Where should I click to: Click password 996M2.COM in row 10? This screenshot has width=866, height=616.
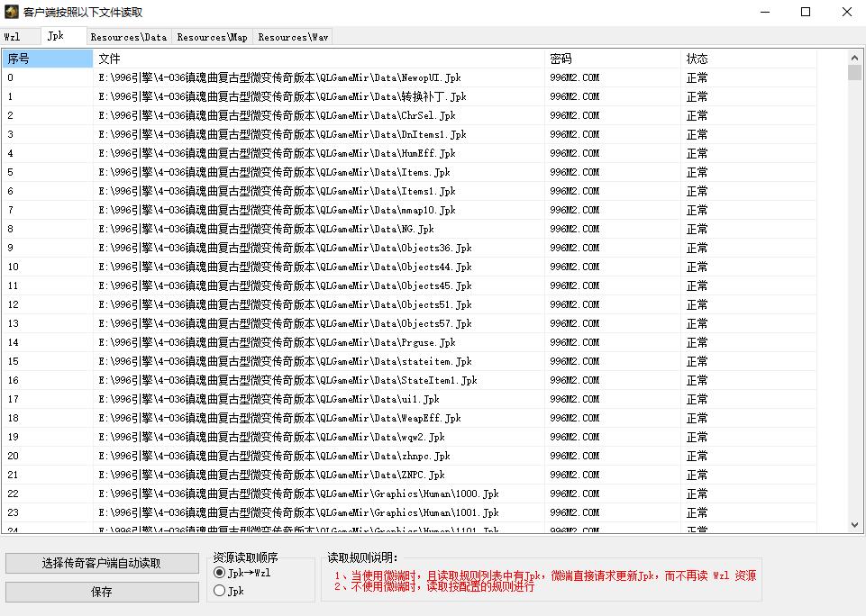(574, 267)
